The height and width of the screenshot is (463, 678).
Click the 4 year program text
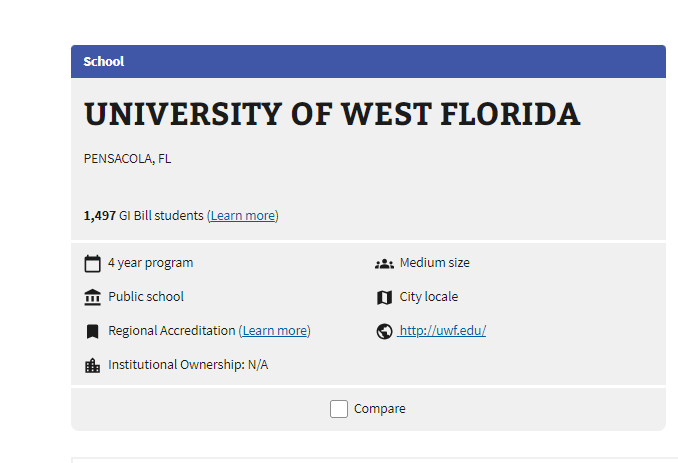(x=150, y=263)
